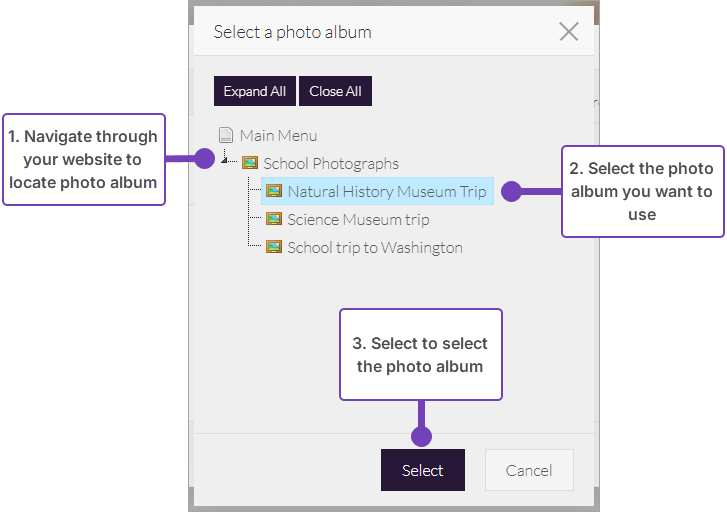The height and width of the screenshot is (512, 727).
Task: Click the Main Menu page icon
Action: tap(226, 135)
